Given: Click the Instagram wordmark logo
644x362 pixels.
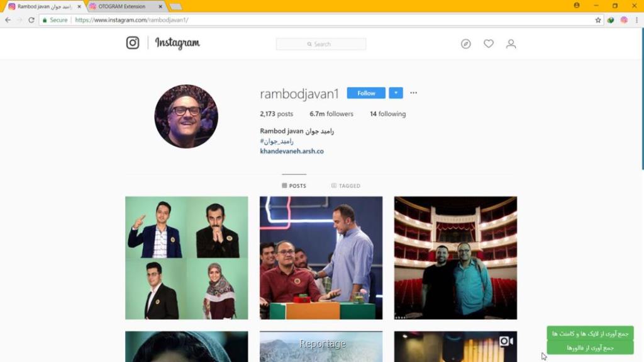Looking at the screenshot, I should (177, 43).
